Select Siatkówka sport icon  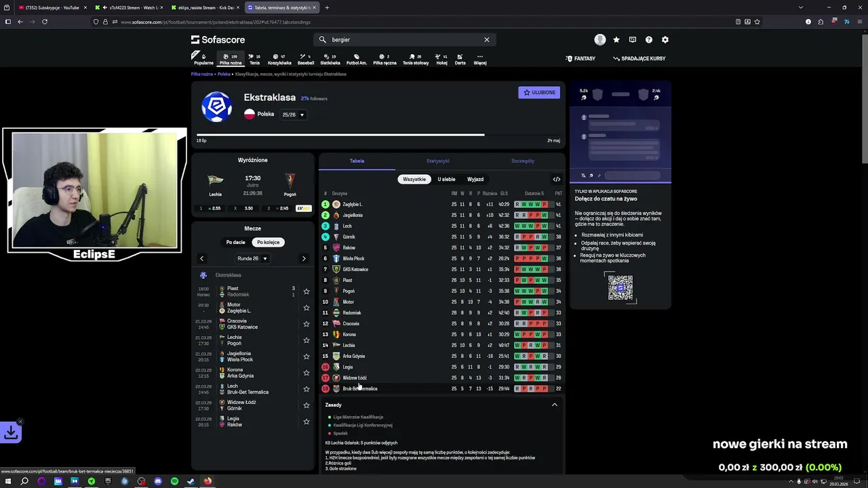point(330,59)
